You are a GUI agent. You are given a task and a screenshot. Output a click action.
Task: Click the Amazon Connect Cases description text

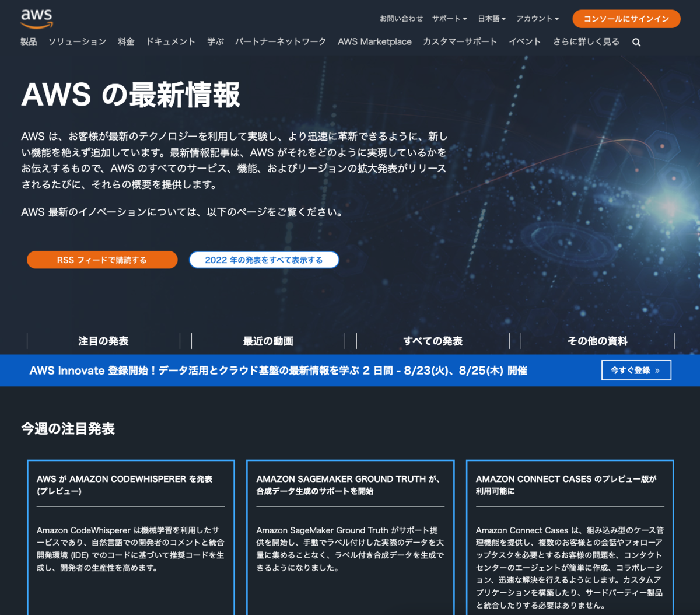(570, 568)
